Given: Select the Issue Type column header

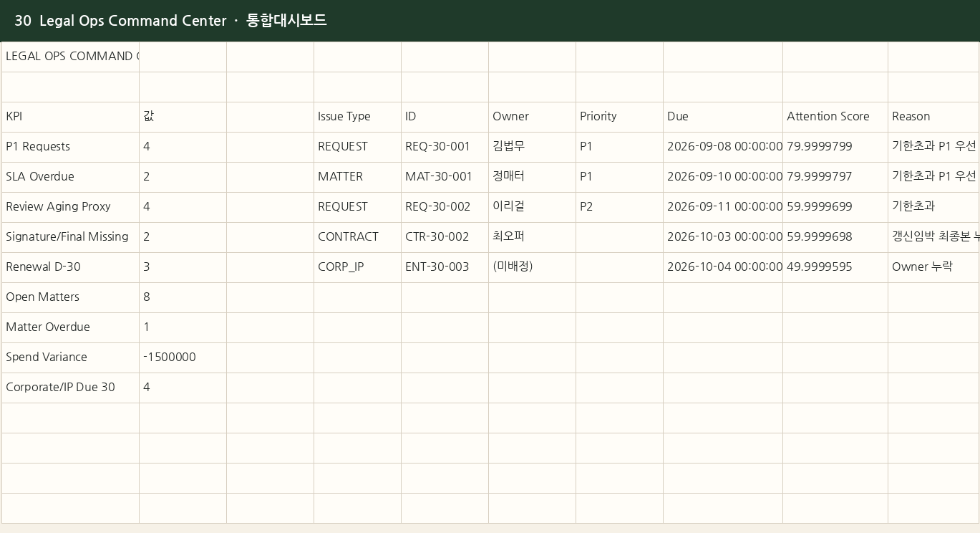Looking at the screenshot, I should (x=357, y=117).
